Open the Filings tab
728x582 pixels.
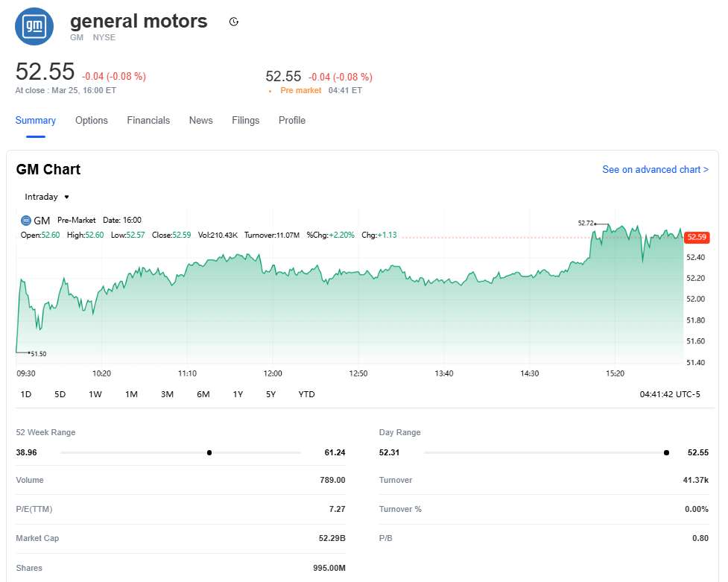pos(245,121)
